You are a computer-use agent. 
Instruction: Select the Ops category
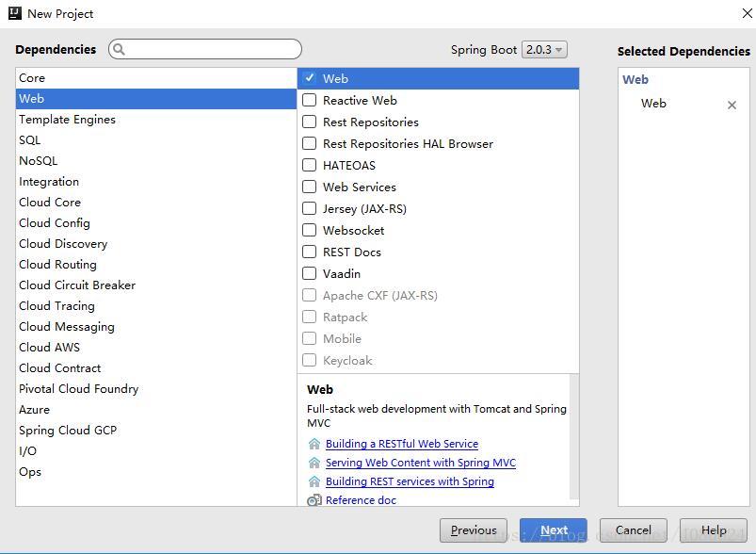tap(155, 472)
